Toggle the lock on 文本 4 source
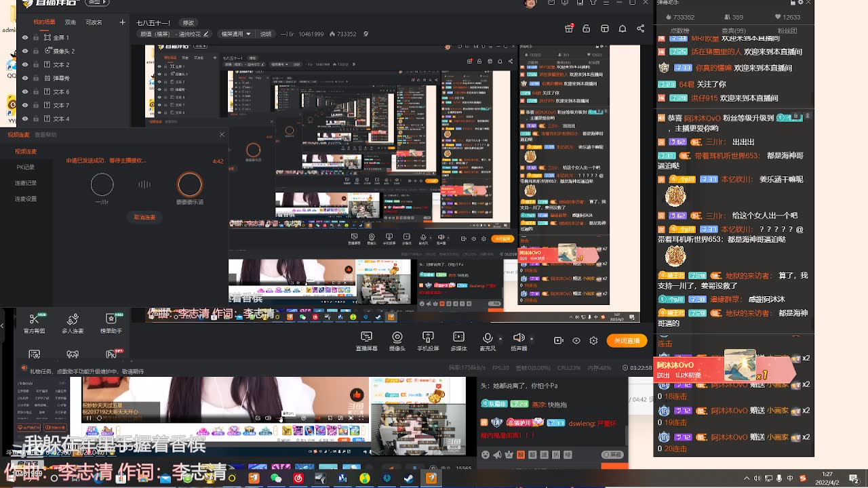 click(x=36, y=119)
